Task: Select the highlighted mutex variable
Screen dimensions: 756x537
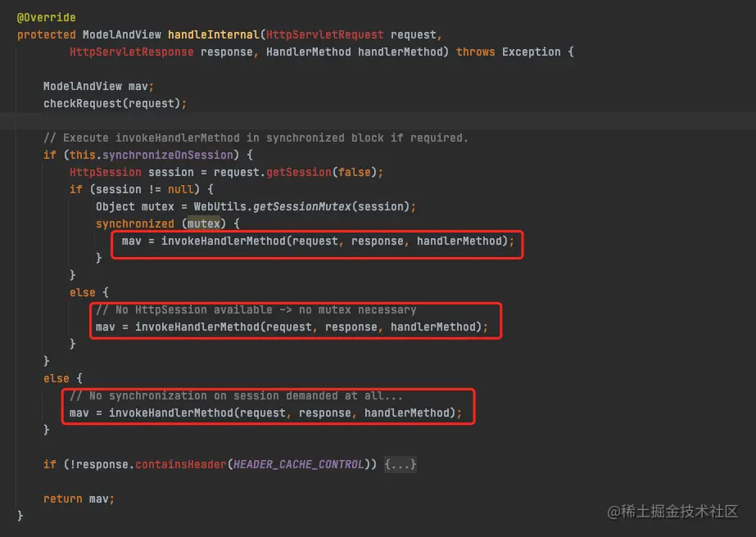Action: 203,223
